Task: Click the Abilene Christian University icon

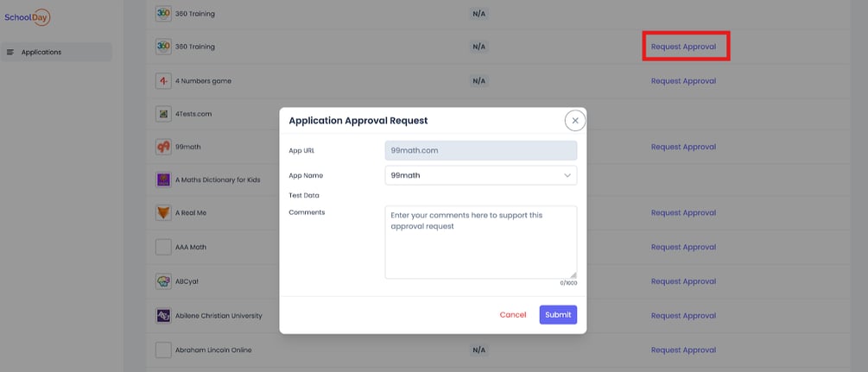Action: [x=163, y=316]
